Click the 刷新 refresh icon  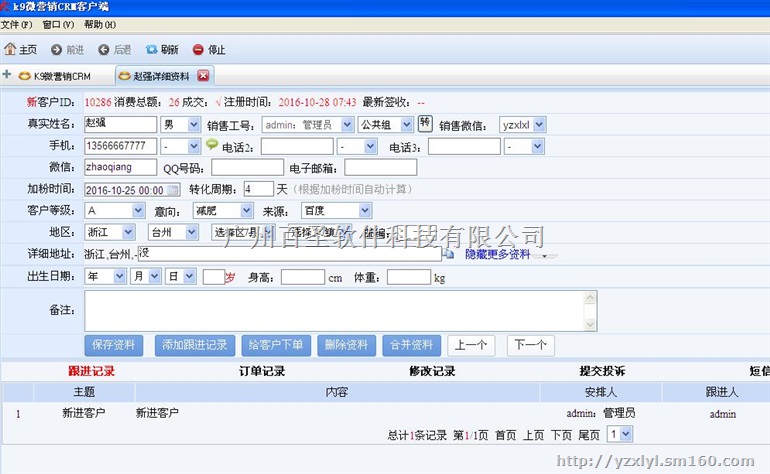click(152, 49)
